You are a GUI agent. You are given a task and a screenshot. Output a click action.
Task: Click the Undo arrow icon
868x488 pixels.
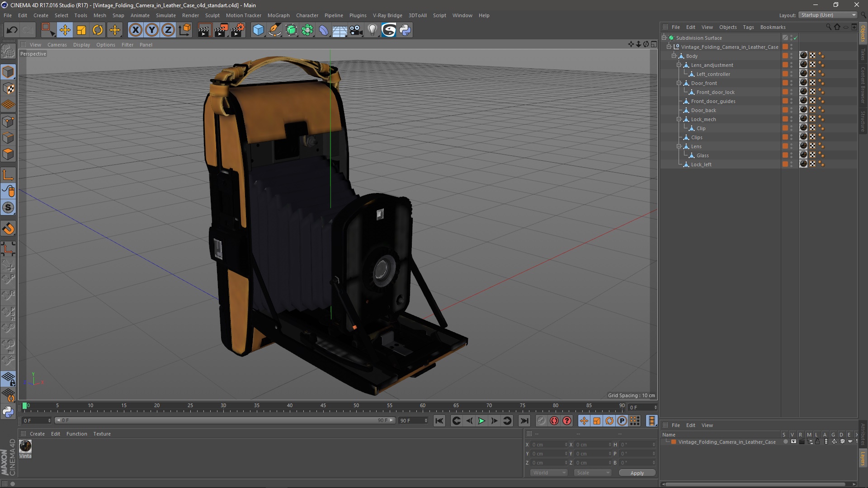click(12, 30)
